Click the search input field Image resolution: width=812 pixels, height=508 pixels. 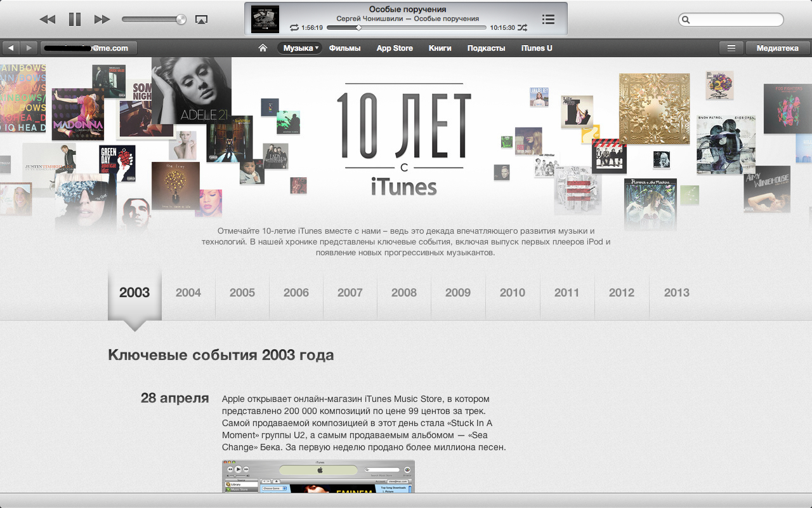click(x=735, y=20)
